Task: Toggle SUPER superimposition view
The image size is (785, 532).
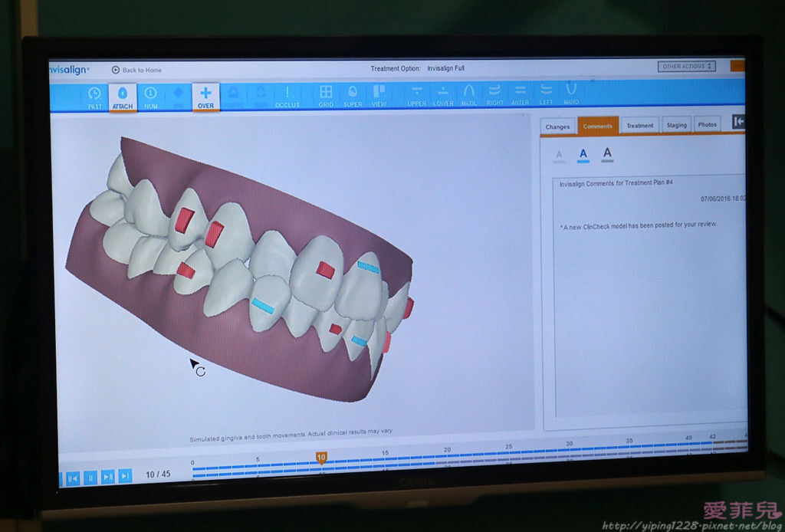Action: (x=353, y=96)
